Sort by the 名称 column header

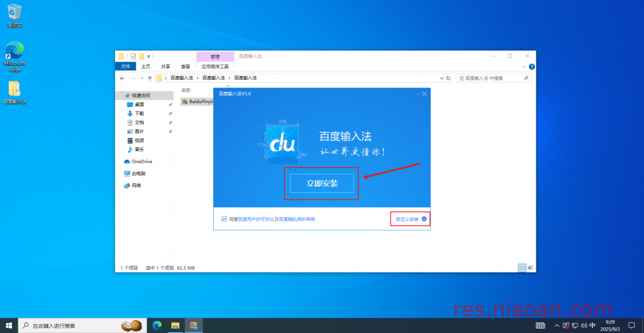pyautogui.click(x=186, y=90)
